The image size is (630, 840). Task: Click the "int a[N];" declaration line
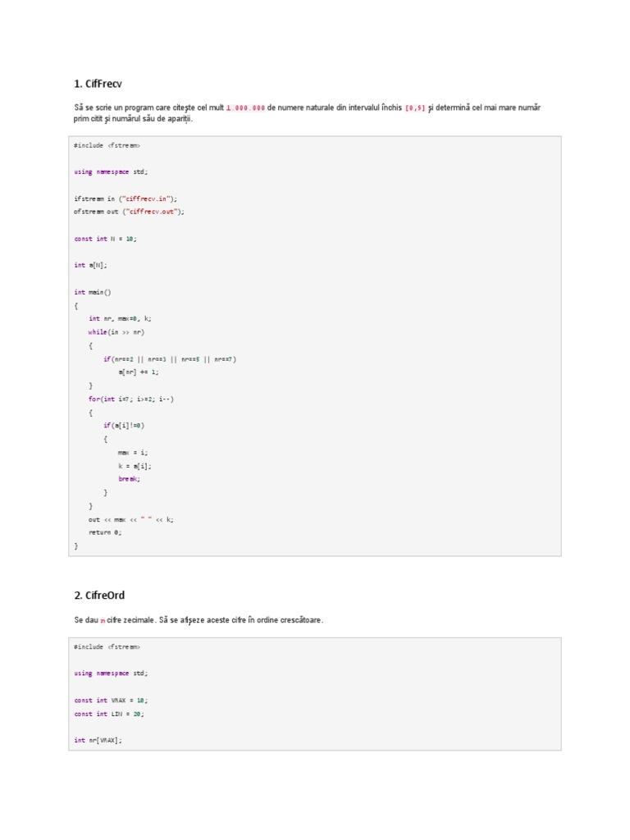(x=90, y=265)
